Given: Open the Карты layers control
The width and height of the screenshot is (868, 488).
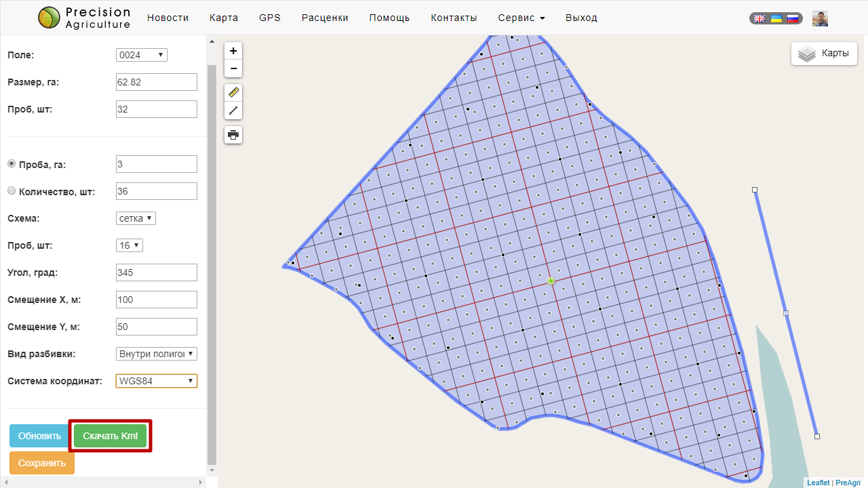Looking at the screenshot, I should [x=824, y=54].
